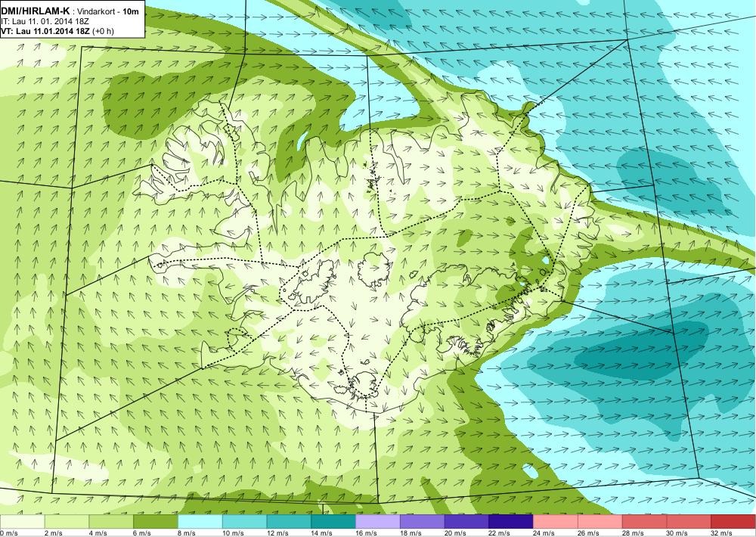Image resolution: width=756 pixels, height=537 pixels.
Task: Click the '24 m/s' legend label
Action: click(x=544, y=533)
